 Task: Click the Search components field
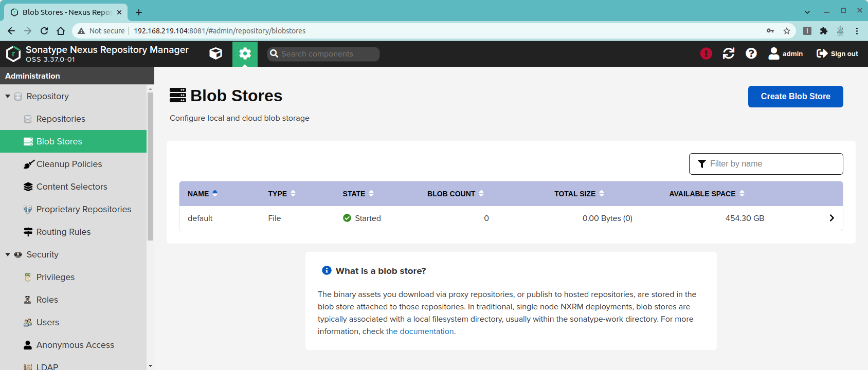click(323, 54)
